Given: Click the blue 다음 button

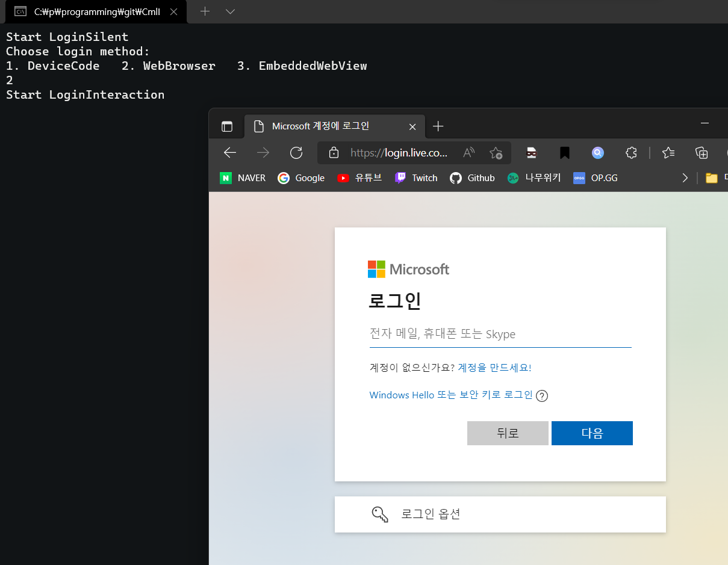Looking at the screenshot, I should pos(592,433).
